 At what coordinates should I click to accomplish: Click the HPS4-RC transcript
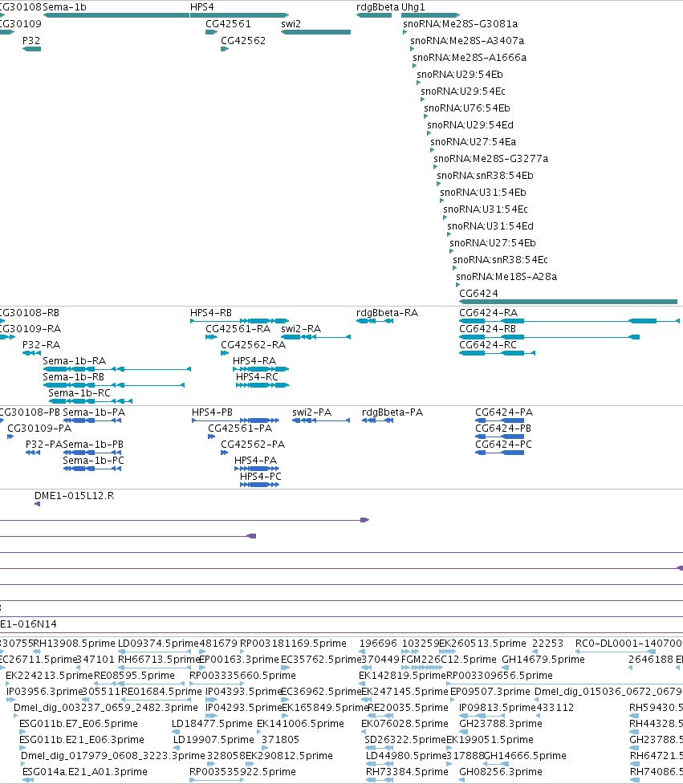(x=262, y=385)
